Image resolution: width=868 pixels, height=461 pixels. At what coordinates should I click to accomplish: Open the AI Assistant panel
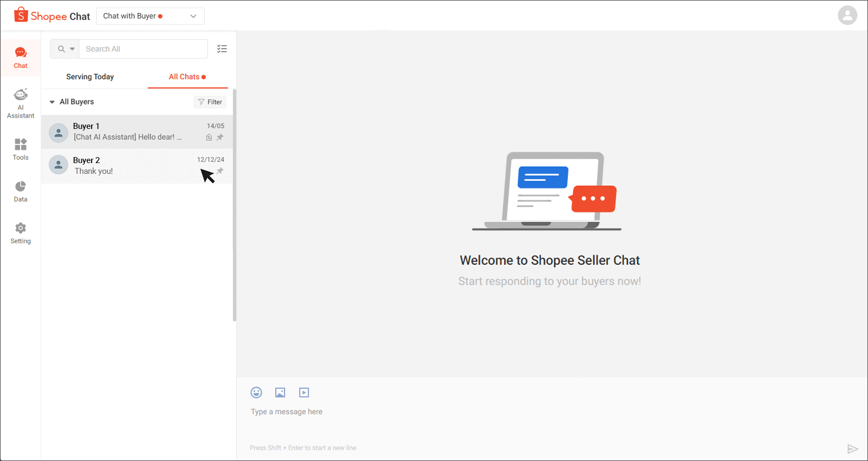(21, 103)
